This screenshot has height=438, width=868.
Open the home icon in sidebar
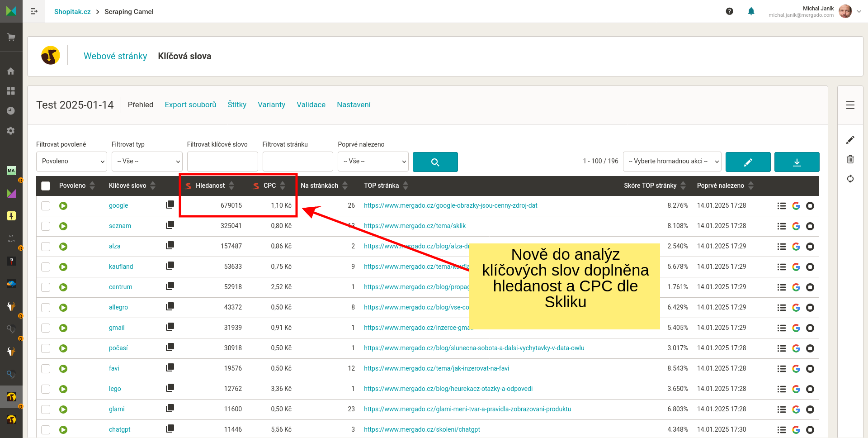[x=11, y=71]
